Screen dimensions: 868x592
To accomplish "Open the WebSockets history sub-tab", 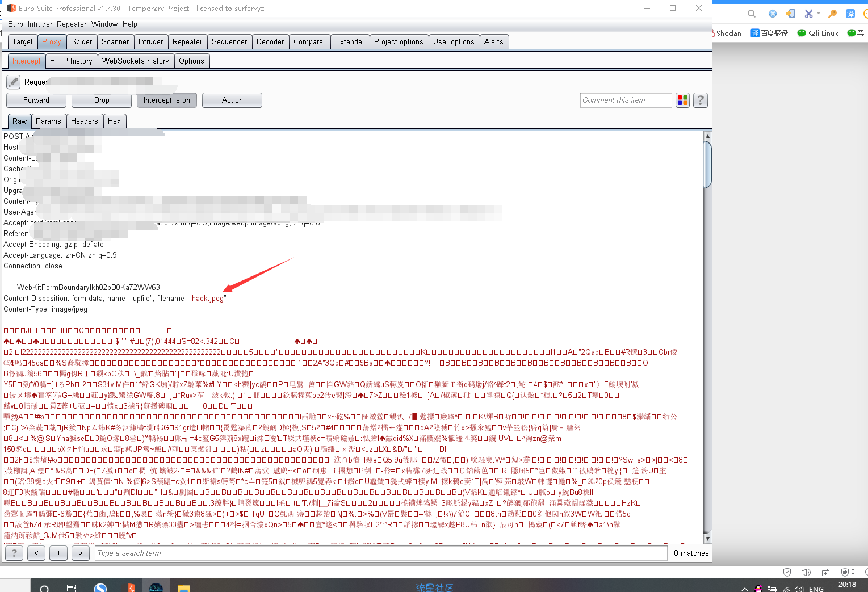I will pos(136,61).
